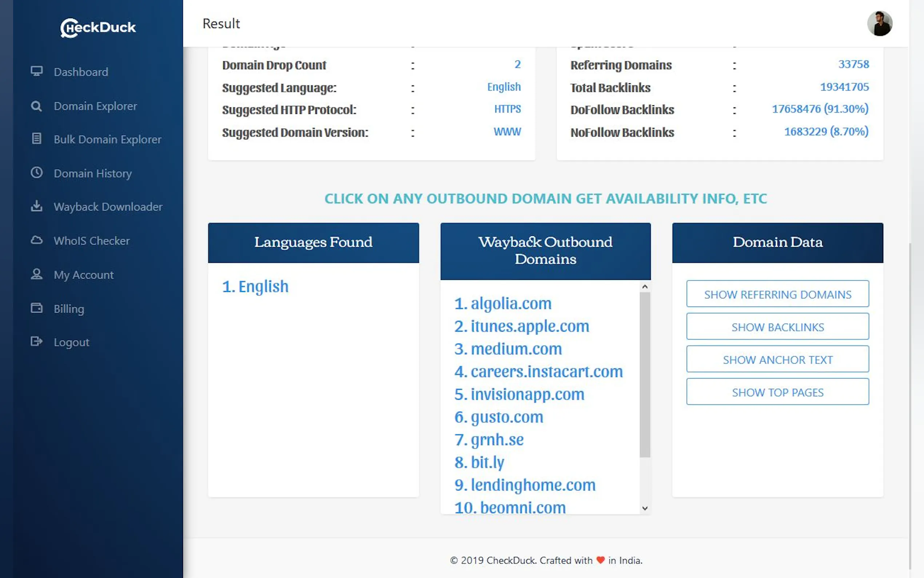This screenshot has width=924, height=578.
Task: Click the WhoIS Checker cloud icon
Action: point(37,240)
